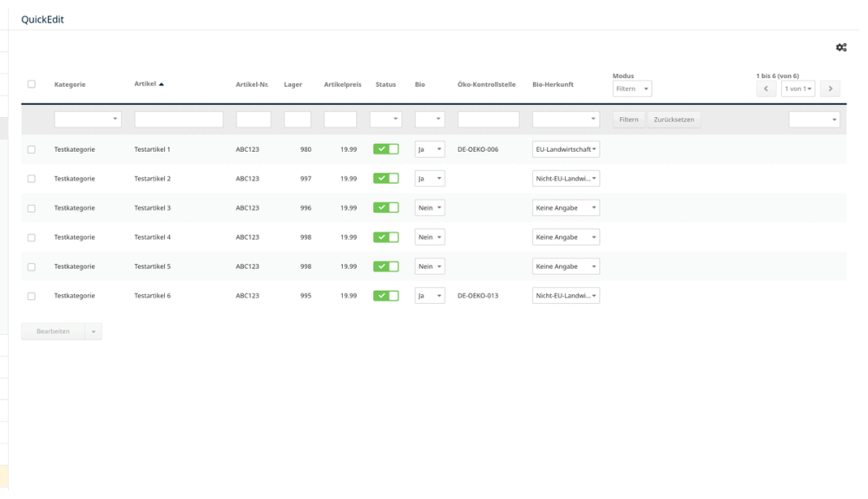Focus the Lager filter field
Image resolution: width=868 pixels, height=499 pixels.
click(297, 119)
